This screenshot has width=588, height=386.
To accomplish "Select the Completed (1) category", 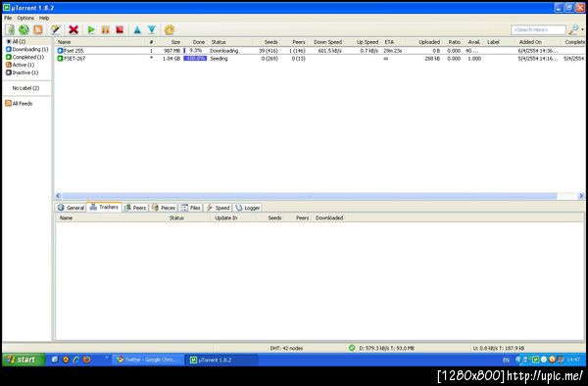I will click(24, 57).
